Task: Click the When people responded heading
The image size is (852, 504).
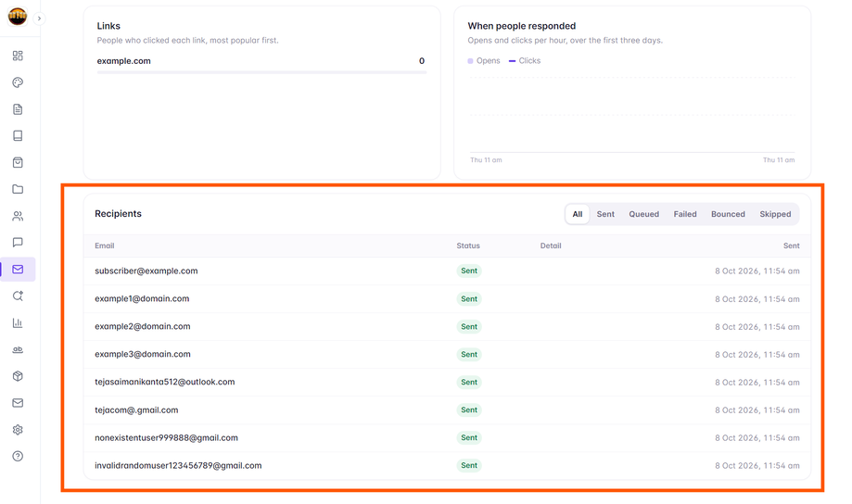Action: (x=522, y=26)
